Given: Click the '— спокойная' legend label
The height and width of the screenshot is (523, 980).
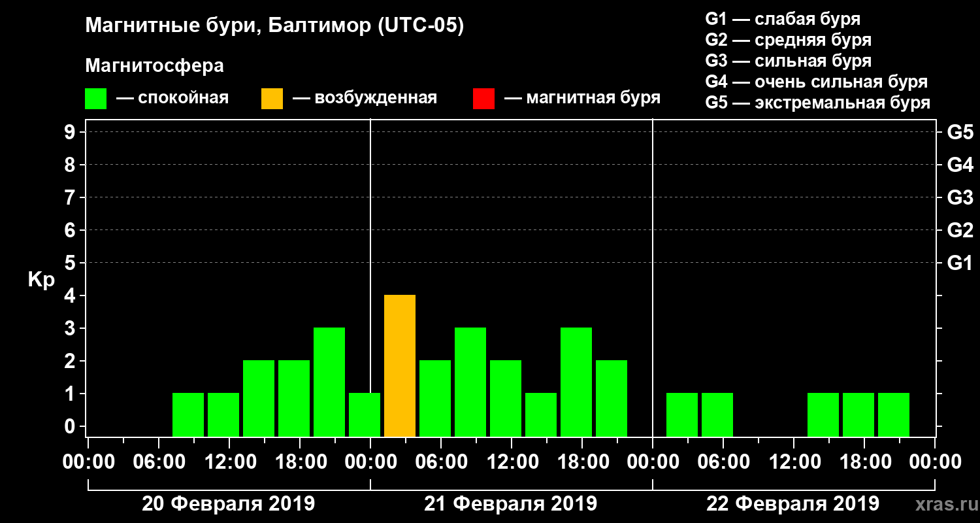Looking at the screenshot, I should coord(172,98).
